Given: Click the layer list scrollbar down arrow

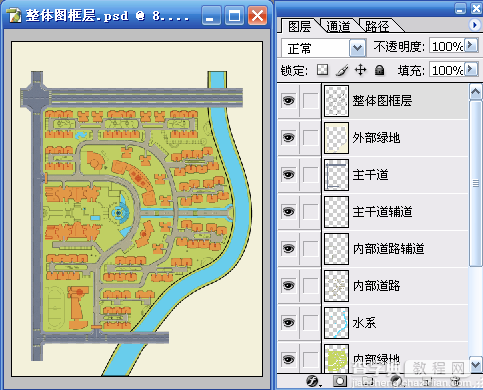Looking at the screenshot, I should coord(476,364).
